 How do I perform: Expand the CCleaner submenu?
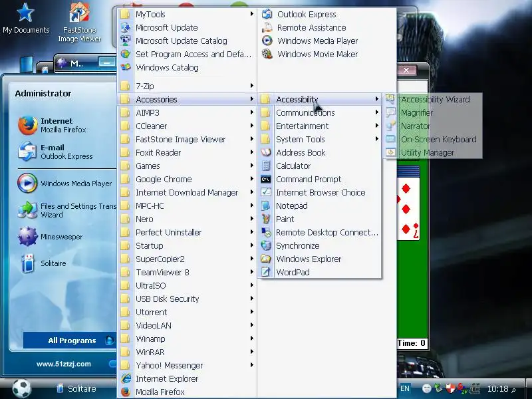point(187,126)
